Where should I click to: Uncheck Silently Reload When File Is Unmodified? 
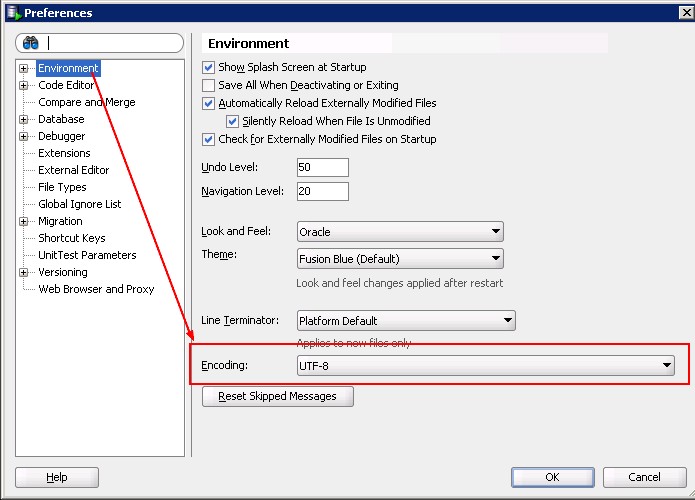point(233,121)
